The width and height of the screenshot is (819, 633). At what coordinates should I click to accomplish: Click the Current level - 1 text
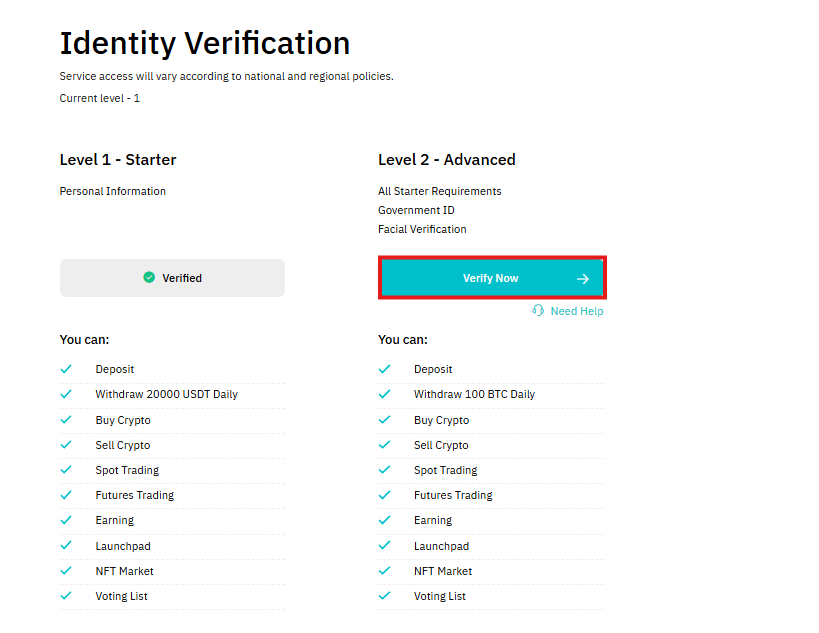[x=99, y=98]
